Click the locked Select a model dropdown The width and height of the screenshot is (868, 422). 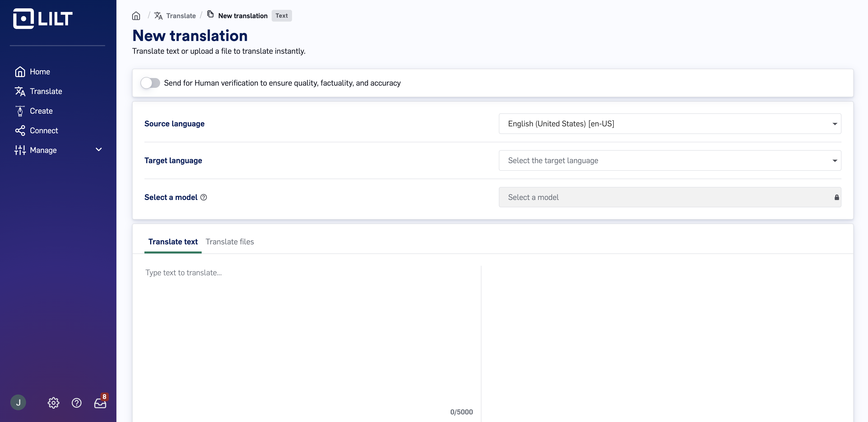tap(670, 197)
